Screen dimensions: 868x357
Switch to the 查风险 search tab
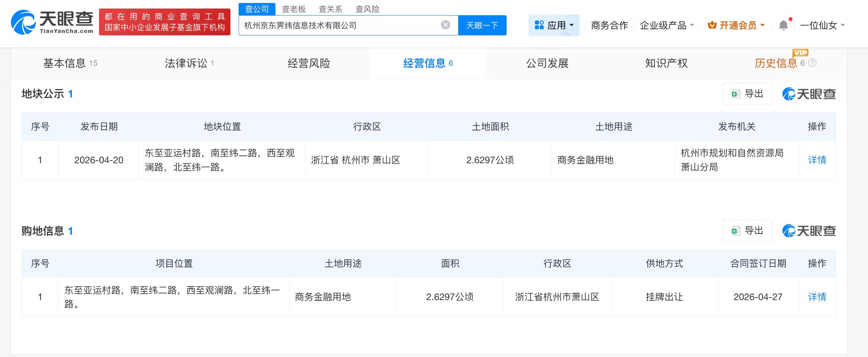tap(367, 9)
